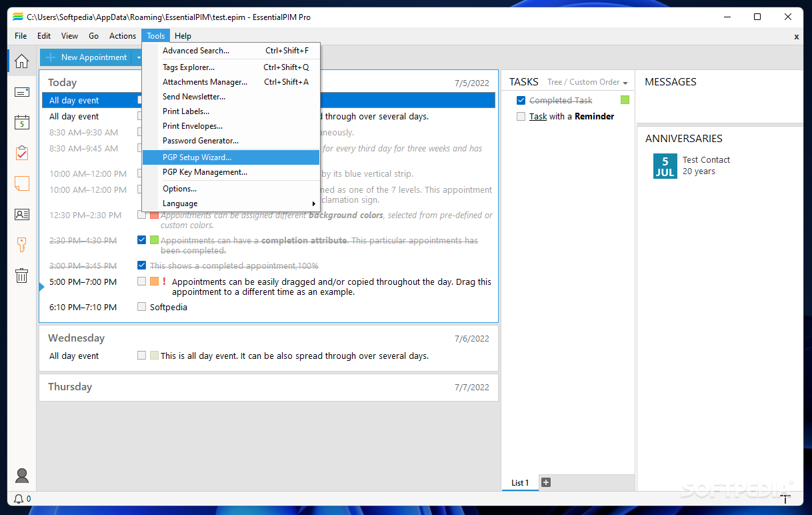Open the File menu
Screen dimensions: 812x515
click(x=21, y=36)
